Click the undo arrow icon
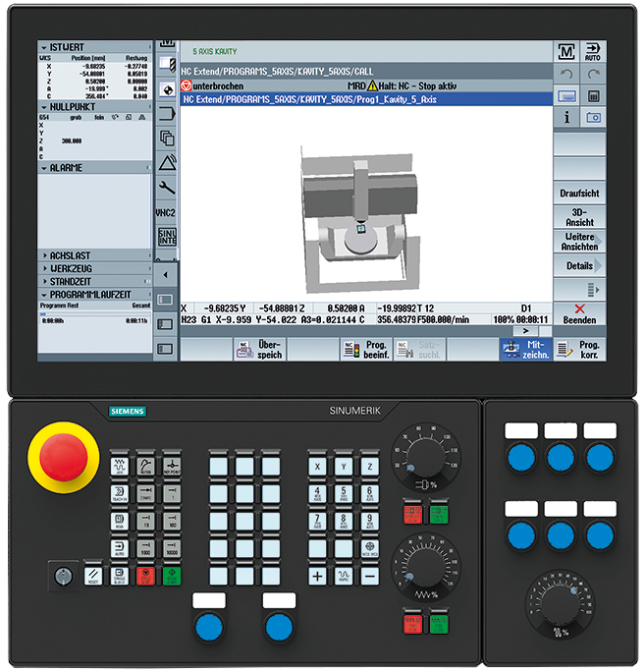This screenshot has width=644, height=672. (566, 74)
